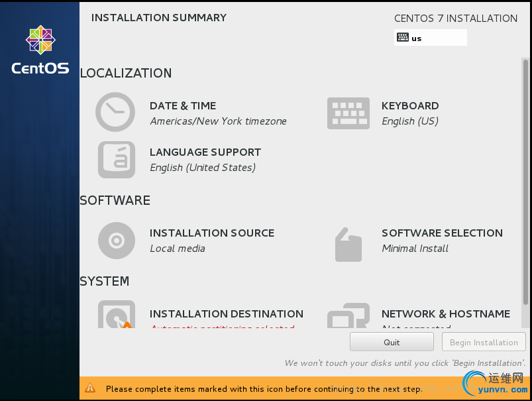Click Begin Installation button
This screenshot has width=532, height=401.
484,342
